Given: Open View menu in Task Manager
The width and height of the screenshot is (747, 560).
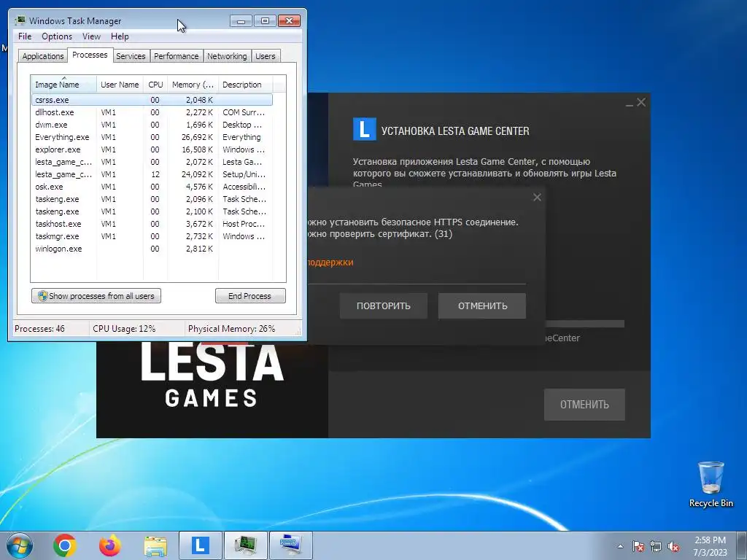Looking at the screenshot, I should (91, 36).
